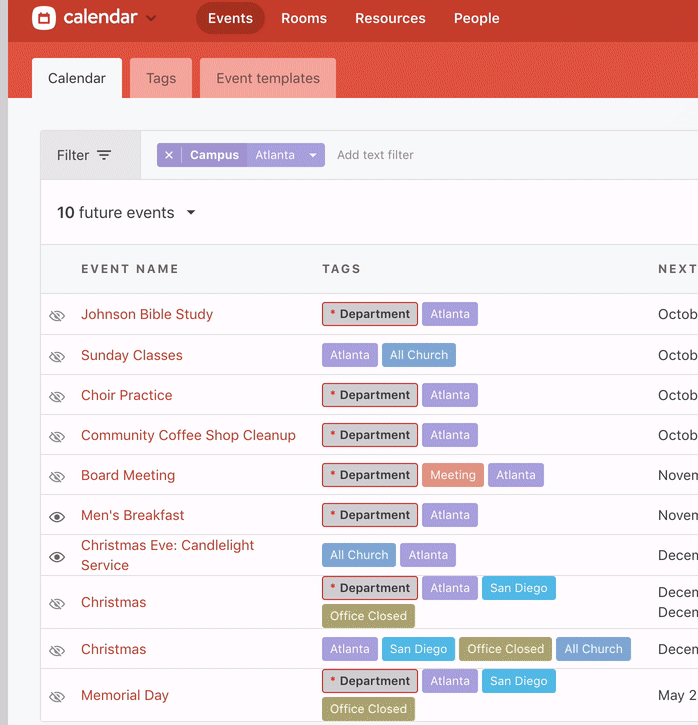698x725 pixels.
Task: Switch to the Tags tab
Action: pos(161,78)
